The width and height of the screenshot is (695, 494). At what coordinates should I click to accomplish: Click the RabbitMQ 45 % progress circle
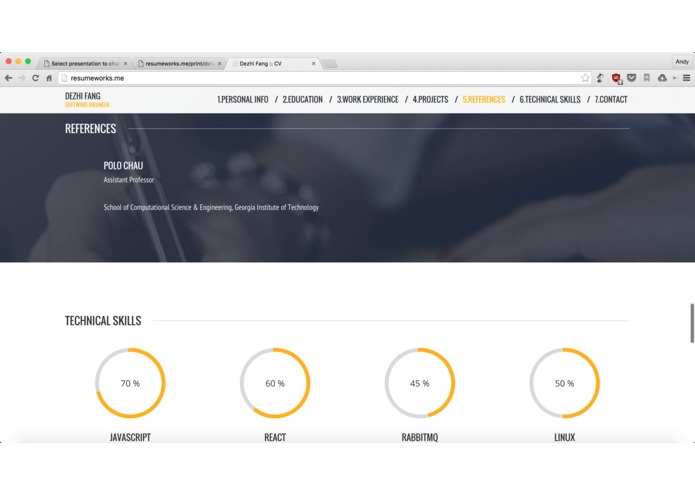click(420, 383)
